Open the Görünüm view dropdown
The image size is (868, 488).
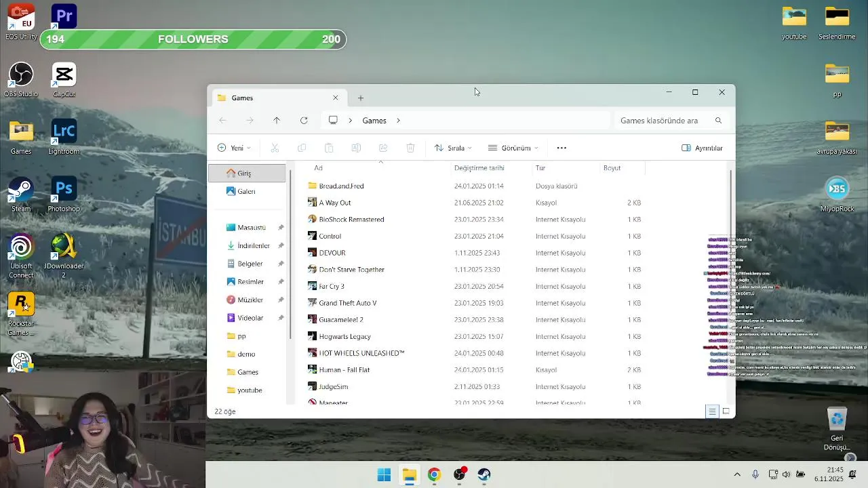(513, 148)
